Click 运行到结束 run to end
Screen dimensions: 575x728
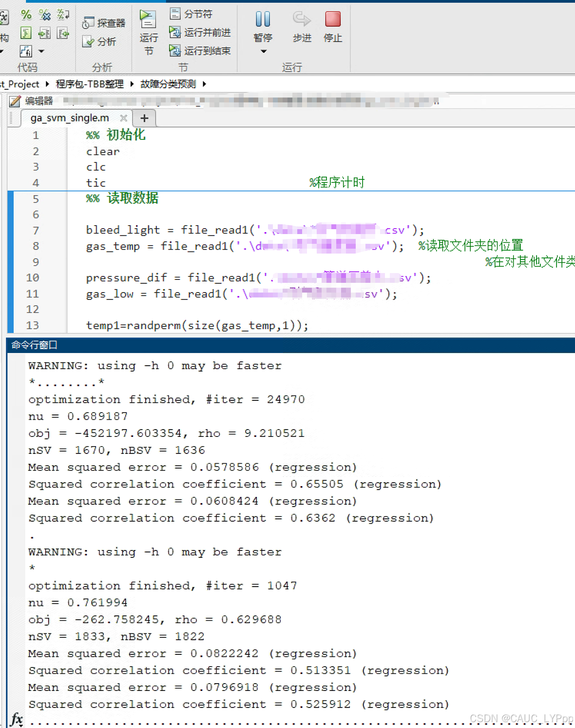[200, 50]
